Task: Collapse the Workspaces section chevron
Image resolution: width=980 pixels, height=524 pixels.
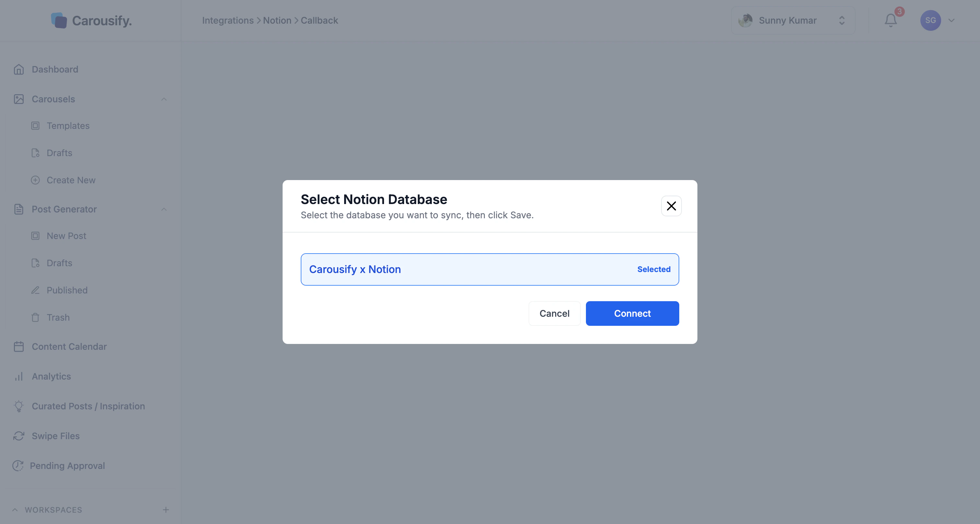Action: coord(15,510)
